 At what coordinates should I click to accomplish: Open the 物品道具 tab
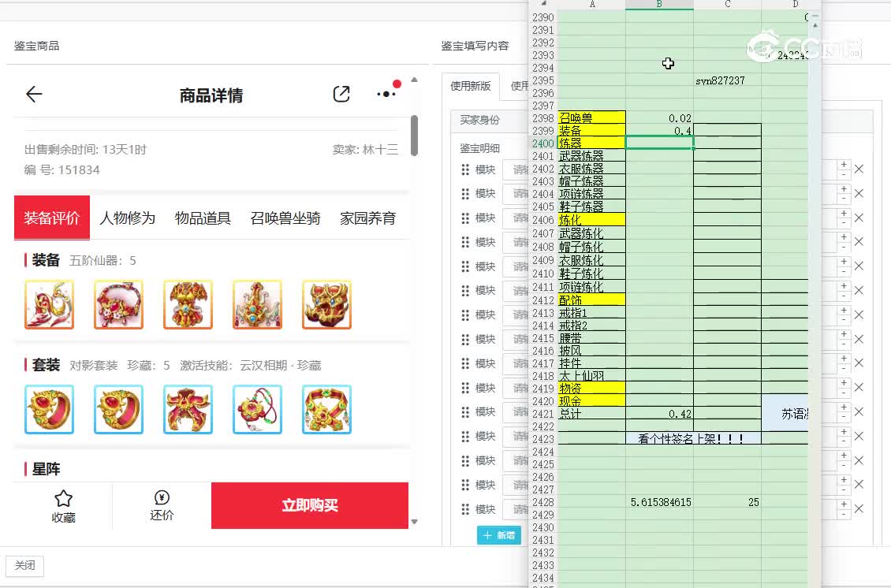(x=203, y=218)
